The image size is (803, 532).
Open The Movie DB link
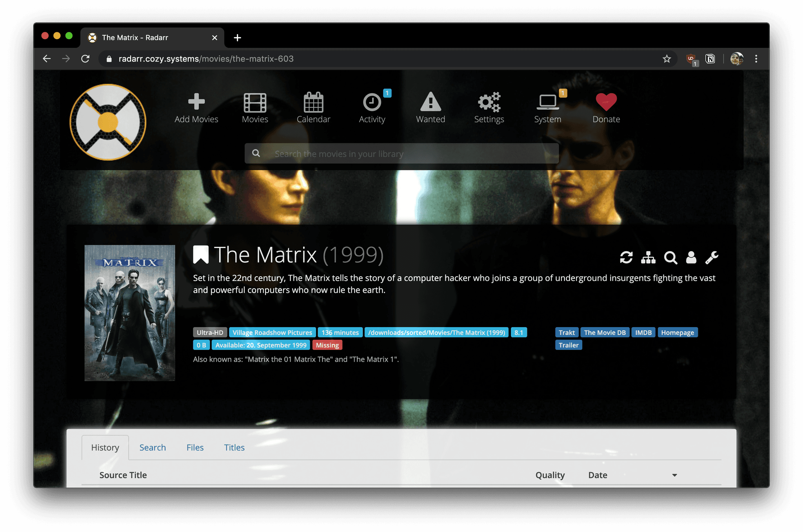point(605,332)
